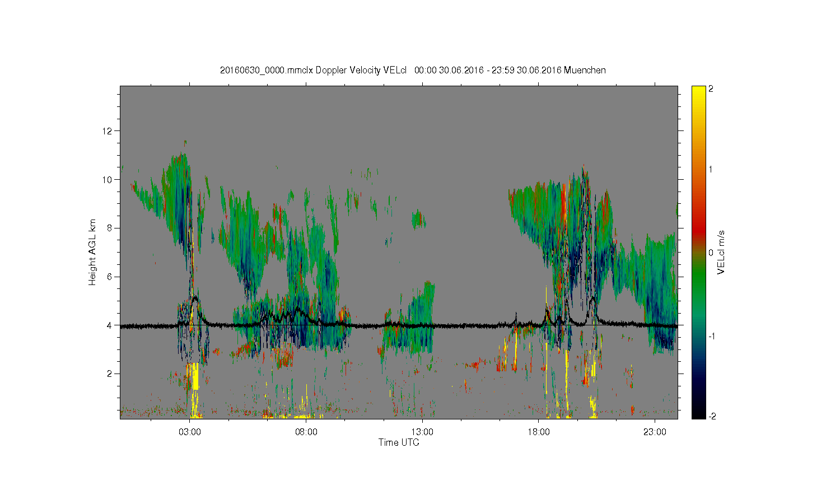This screenshot has height=504, width=840.
Task: Click the small isolated cloud patch near 13:00 at 8 km
Action: 418,219
